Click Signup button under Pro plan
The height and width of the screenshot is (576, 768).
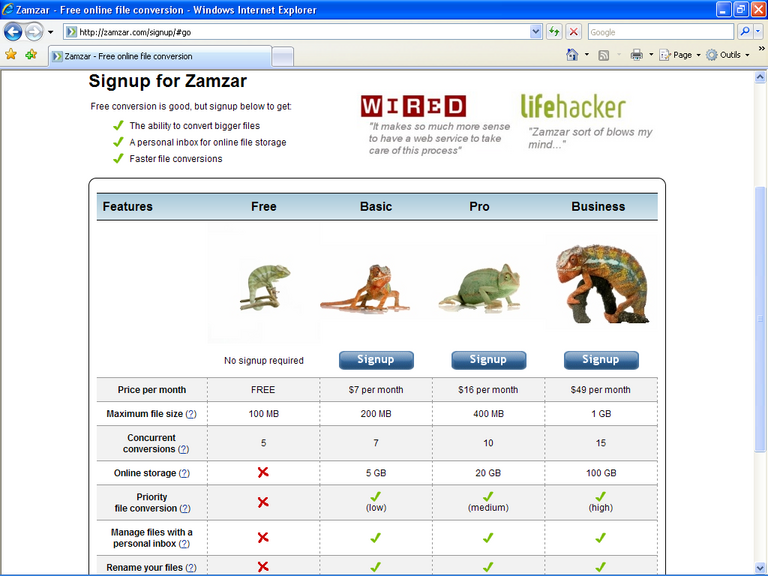point(488,360)
